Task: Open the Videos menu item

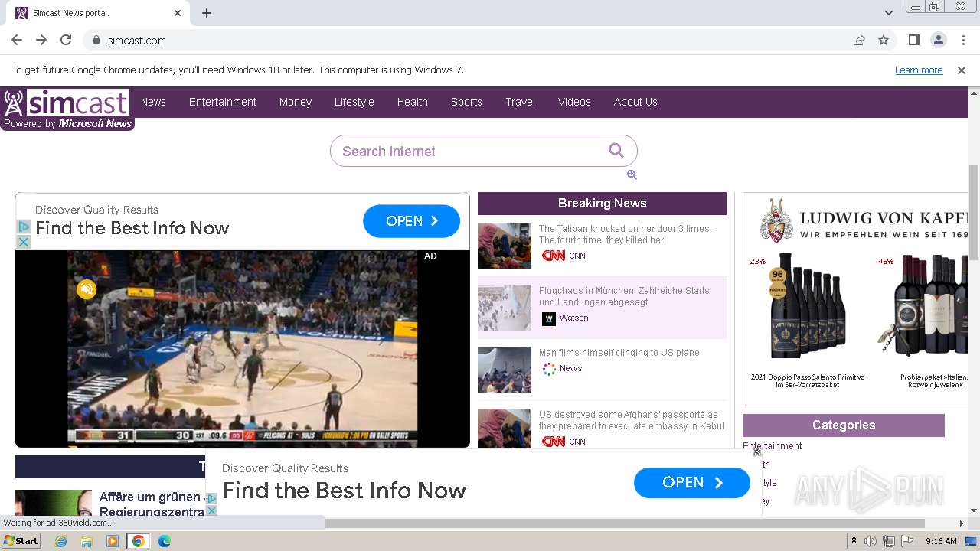Action: pos(574,102)
